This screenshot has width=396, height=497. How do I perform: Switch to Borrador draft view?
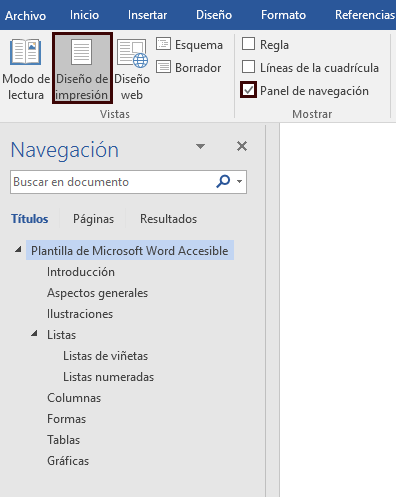[x=188, y=68]
